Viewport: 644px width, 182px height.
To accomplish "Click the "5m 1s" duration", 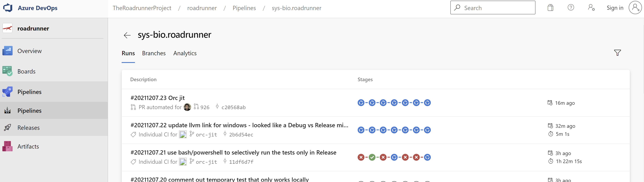I will 563,134.
